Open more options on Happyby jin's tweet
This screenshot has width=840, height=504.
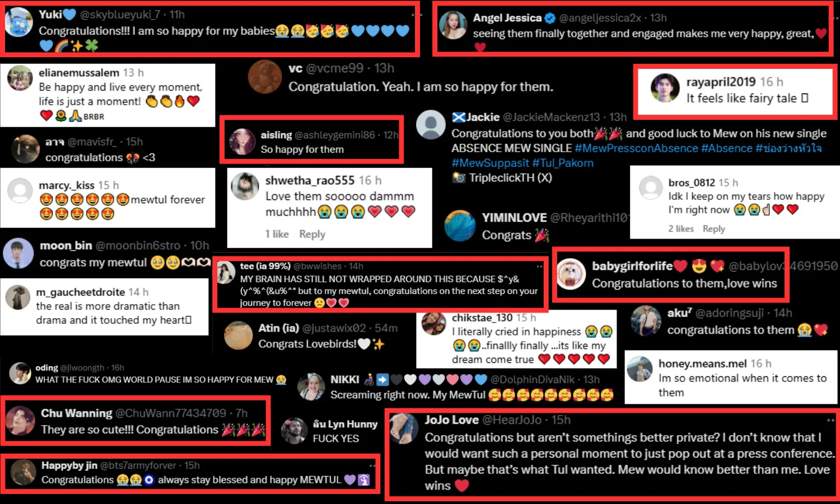372,465
